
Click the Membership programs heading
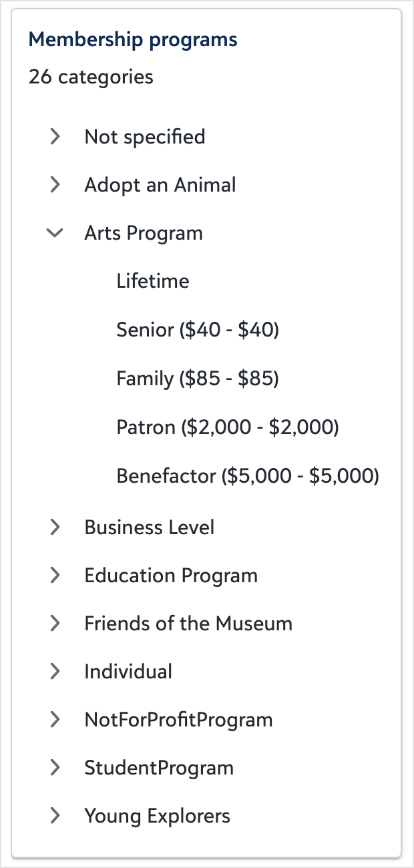[133, 40]
